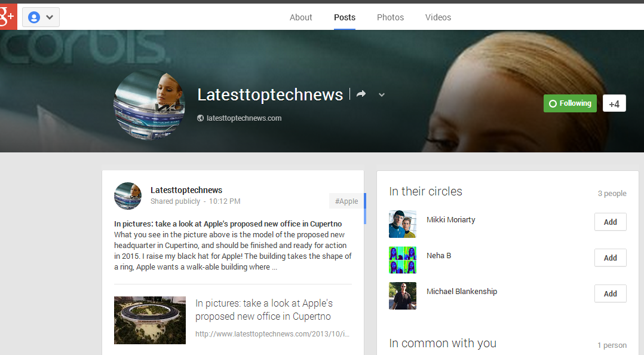Click Mikki Moriarty's avatar
The width and height of the screenshot is (644, 355).
(x=403, y=224)
